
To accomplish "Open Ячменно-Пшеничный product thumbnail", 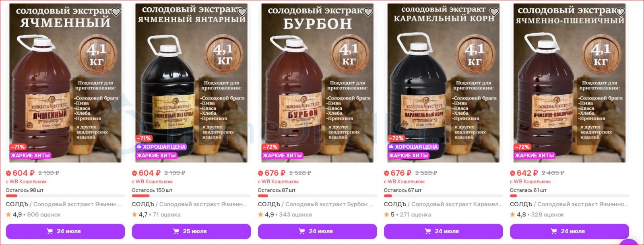I will (569, 83).
